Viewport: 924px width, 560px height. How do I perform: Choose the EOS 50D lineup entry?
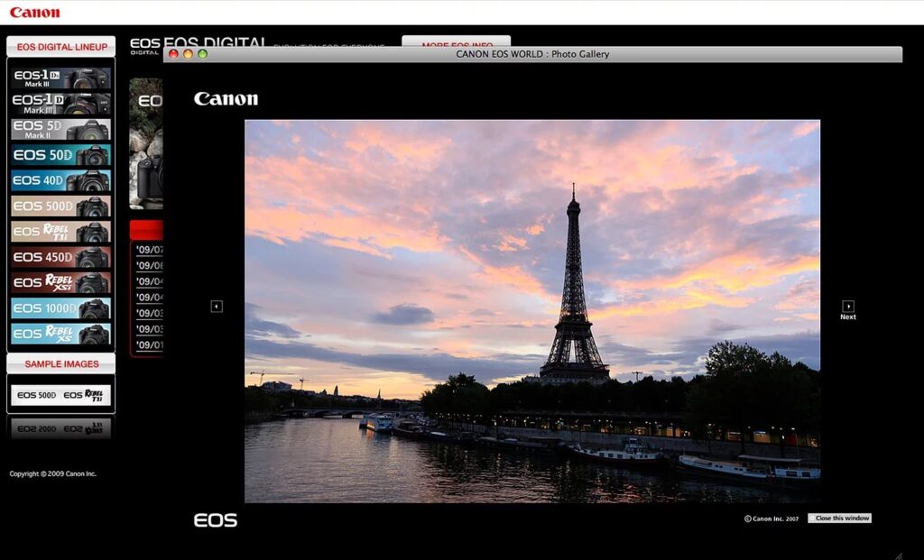click(x=60, y=155)
